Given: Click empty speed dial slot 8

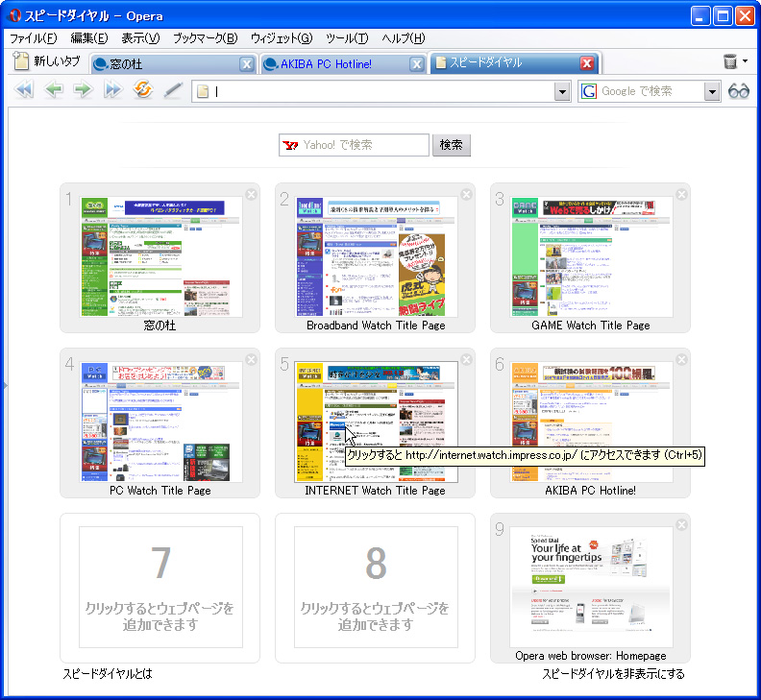Looking at the screenshot, I should pos(376,587).
